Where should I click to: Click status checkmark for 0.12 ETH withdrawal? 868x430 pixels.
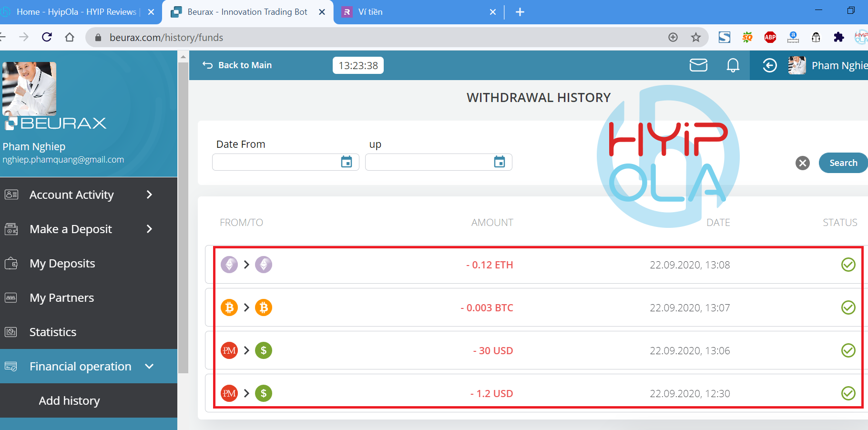click(x=848, y=265)
